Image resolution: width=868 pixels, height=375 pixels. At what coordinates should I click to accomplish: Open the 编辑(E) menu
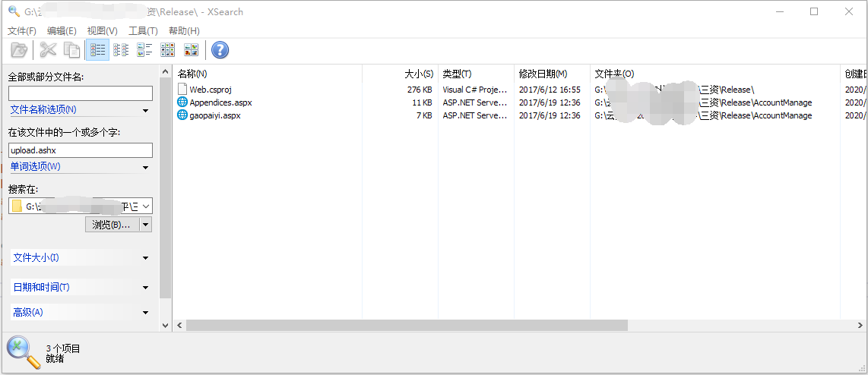62,31
